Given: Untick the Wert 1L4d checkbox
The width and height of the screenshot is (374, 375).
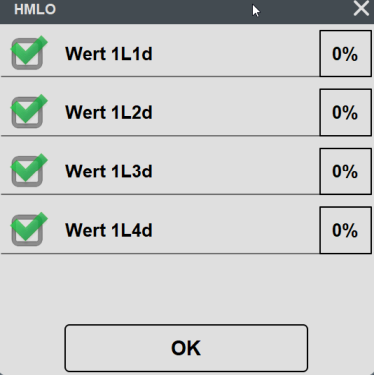Looking at the screenshot, I should pyautogui.click(x=27, y=230).
